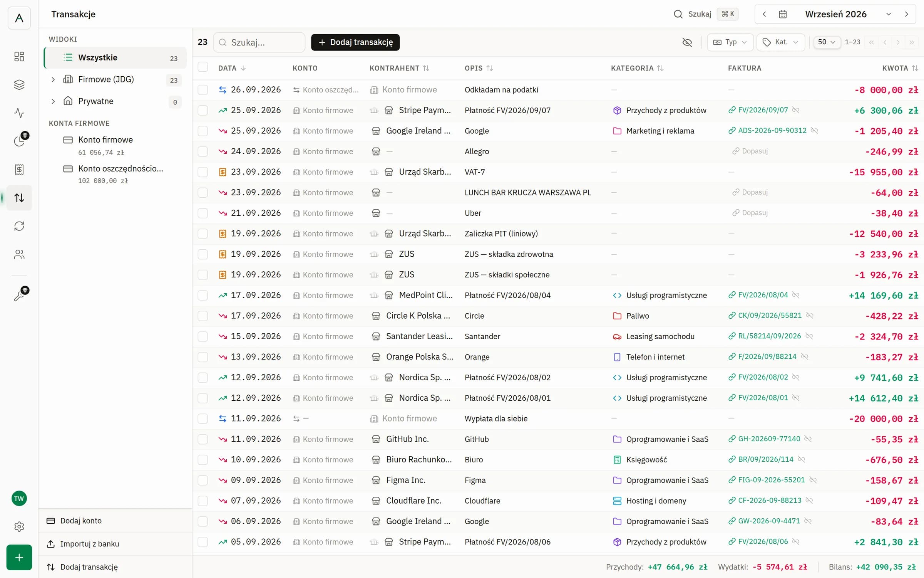This screenshot has width=924, height=578.
Task: Expand the Firmowe (JDG) view
Action: [x=53, y=79]
